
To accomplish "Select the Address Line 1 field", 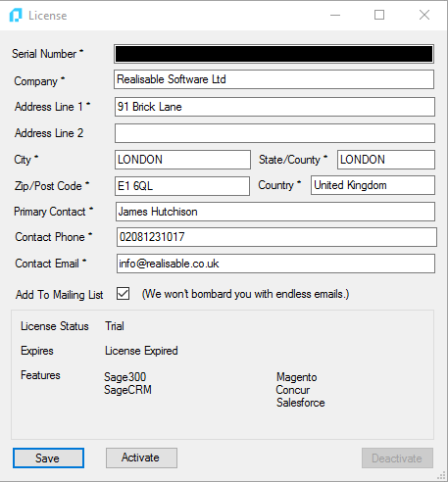I will click(274, 107).
